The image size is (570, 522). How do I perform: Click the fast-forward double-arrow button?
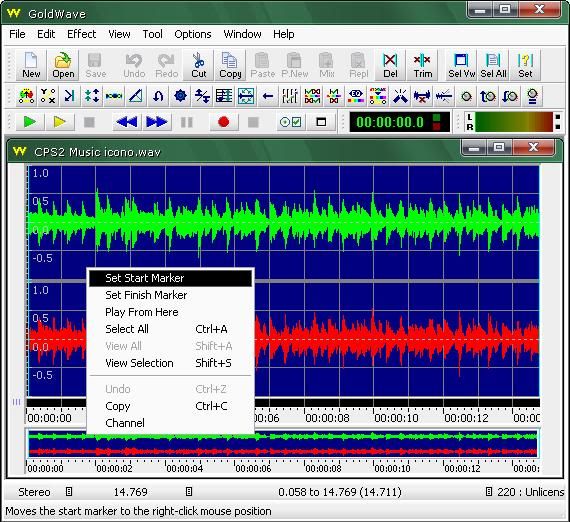[156, 122]
